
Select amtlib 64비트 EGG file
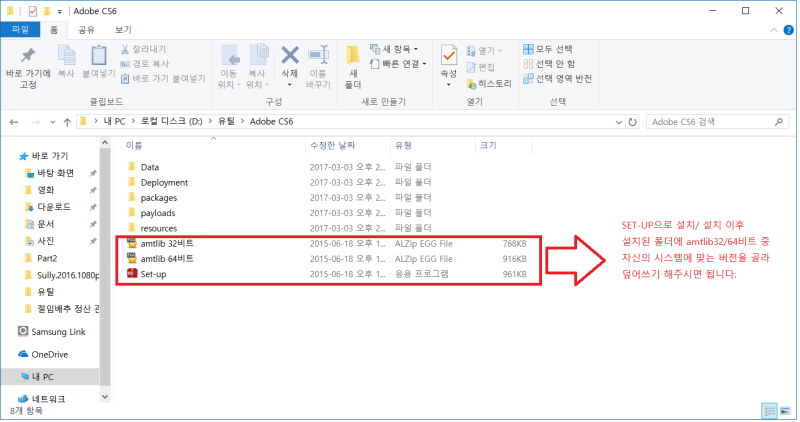167,259
